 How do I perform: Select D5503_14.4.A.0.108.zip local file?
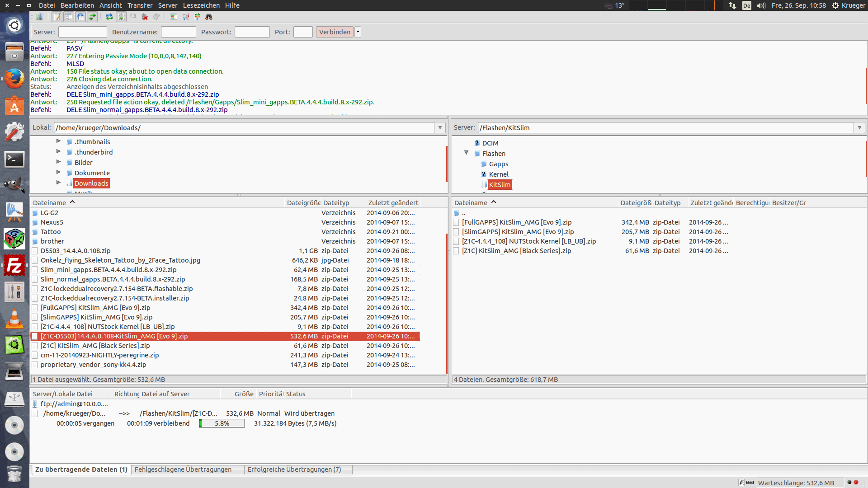click(225, 251)
